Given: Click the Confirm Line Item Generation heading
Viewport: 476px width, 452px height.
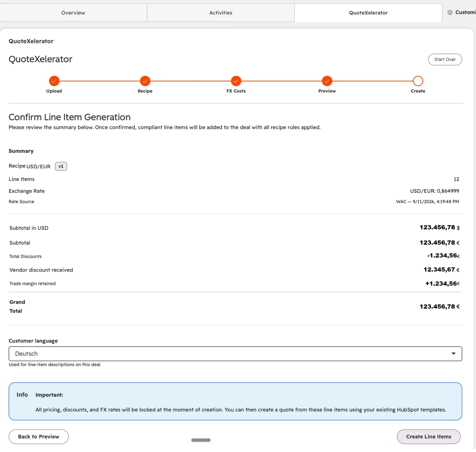Looking at the screenshot, I should [70, 117].
